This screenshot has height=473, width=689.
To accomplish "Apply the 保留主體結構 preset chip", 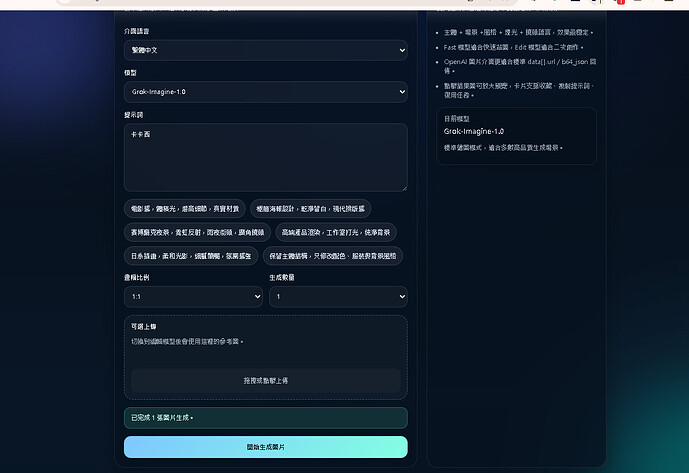I will 332,256.
